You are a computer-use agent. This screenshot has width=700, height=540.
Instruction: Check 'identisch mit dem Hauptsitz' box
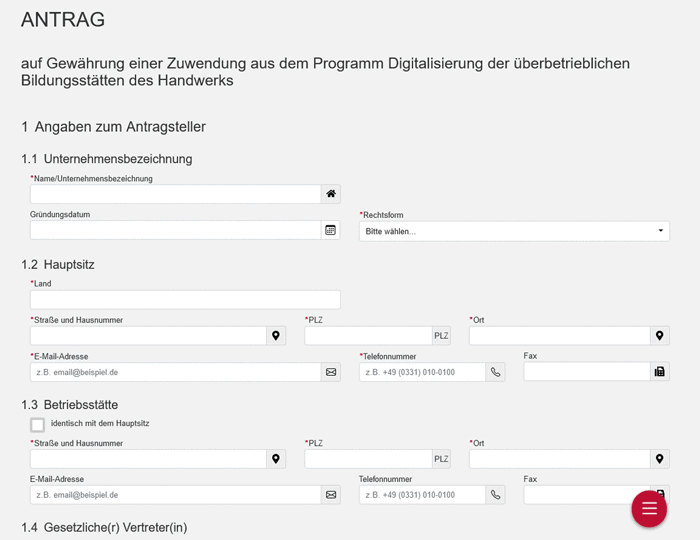tap(38, 425)
